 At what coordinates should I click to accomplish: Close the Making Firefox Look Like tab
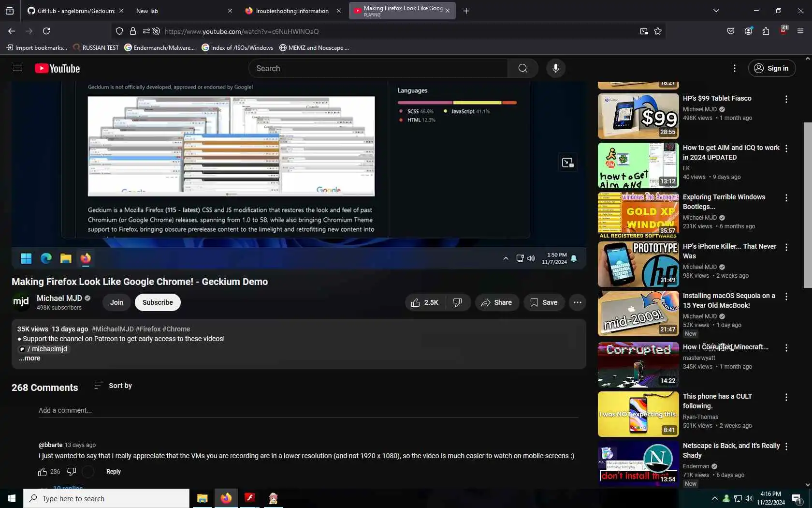tap(448, 11)
